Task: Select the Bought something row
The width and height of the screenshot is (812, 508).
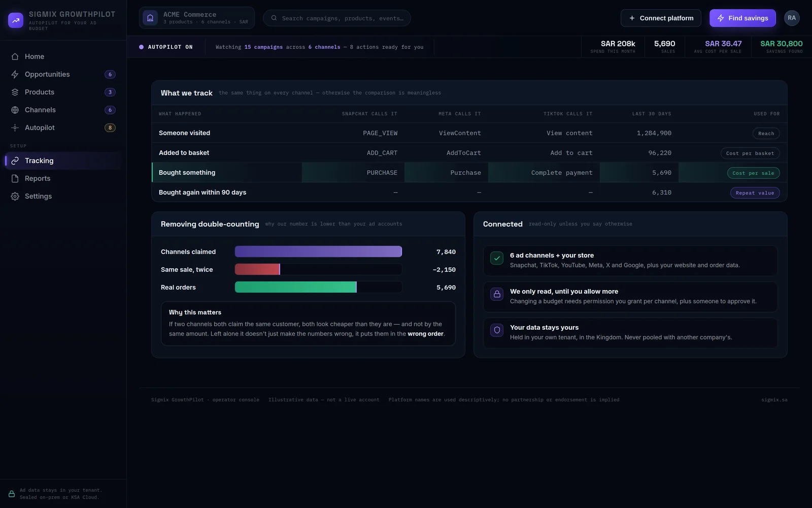Action: (x=469, y=173)
